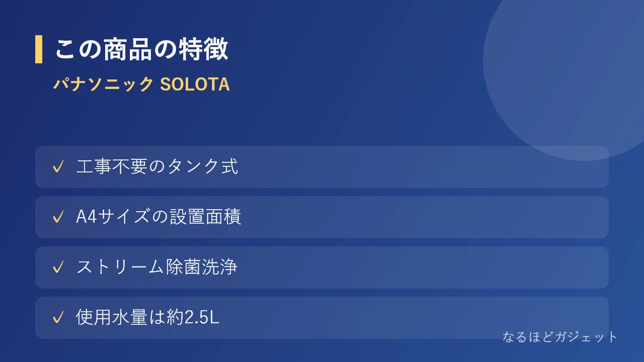Click the A4 text in the second row
644x362 pixels.
(x=86, y=217)
